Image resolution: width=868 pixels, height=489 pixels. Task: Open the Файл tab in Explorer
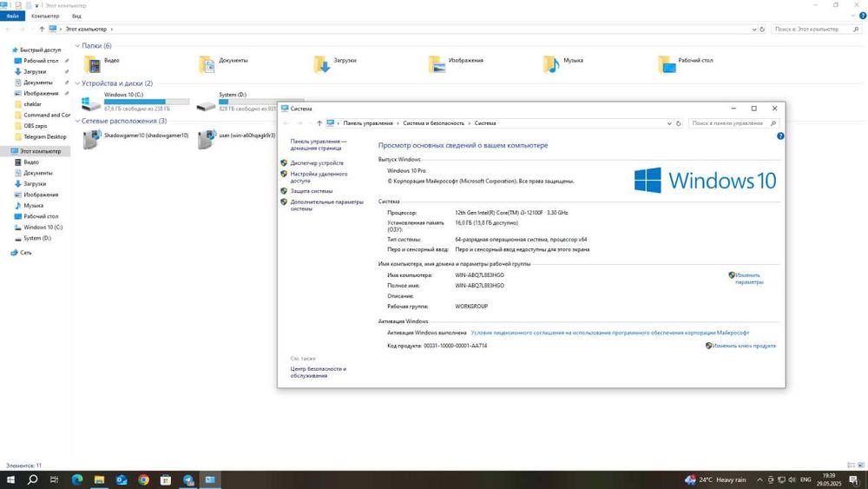tap(12, 16)
